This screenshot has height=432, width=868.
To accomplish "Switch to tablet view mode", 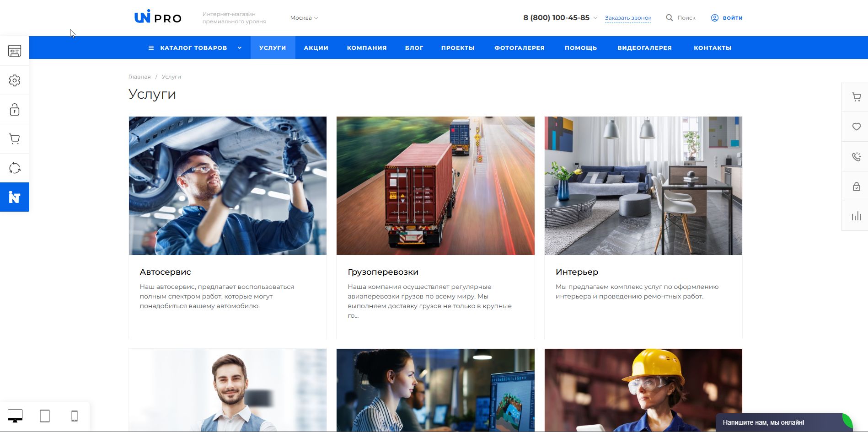I will (45, 416).
